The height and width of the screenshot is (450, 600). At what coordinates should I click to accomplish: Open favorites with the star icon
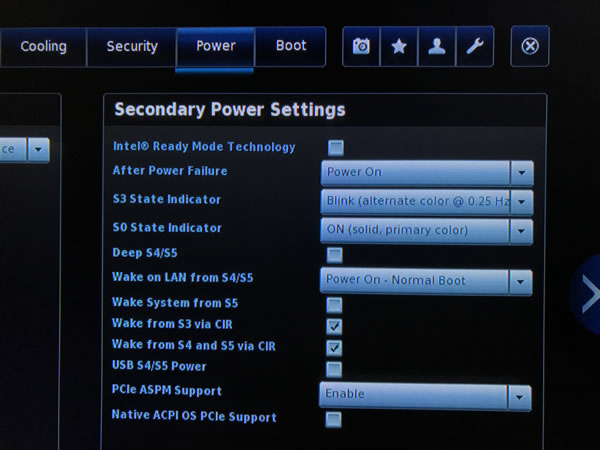(x=399, y=47)
